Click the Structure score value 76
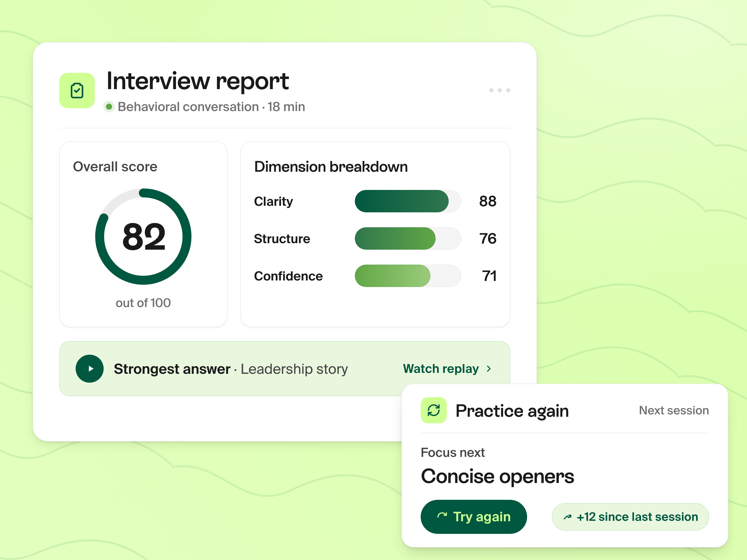Image resolution: width=747 pixels, height=560 pixels. 488,239
